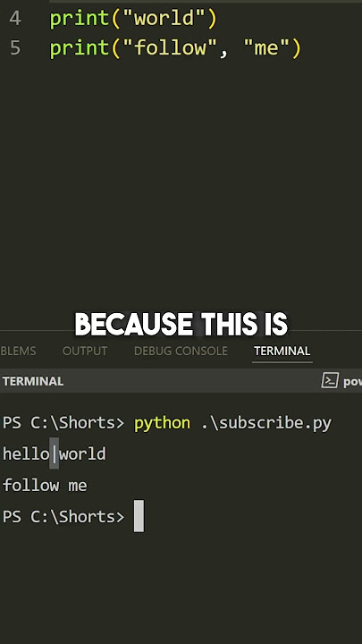
Task: Focus the terminal at the blinking block cursor
Action: point(139,516)
